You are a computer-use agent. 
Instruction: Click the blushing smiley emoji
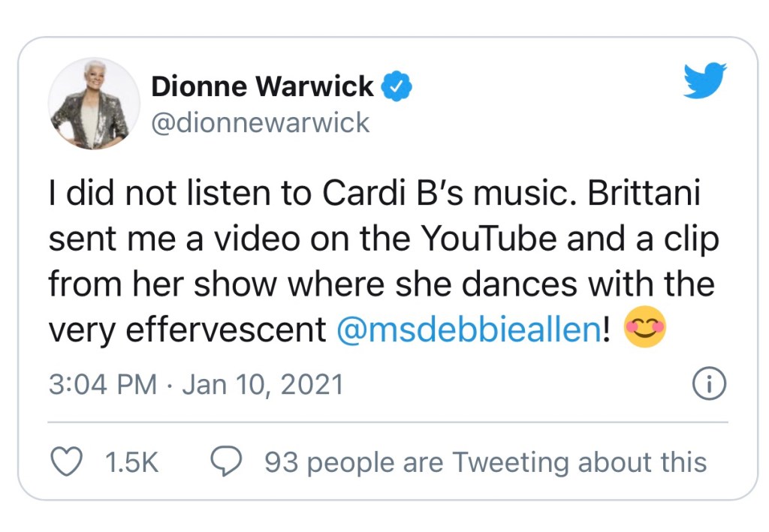644,329
